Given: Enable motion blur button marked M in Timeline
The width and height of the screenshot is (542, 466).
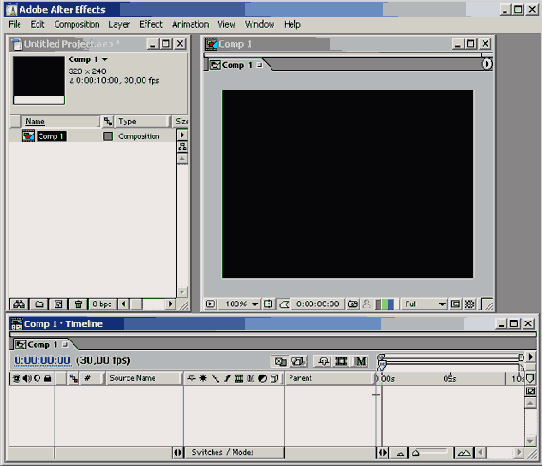Looking at the screenshot, I should 361,362.
